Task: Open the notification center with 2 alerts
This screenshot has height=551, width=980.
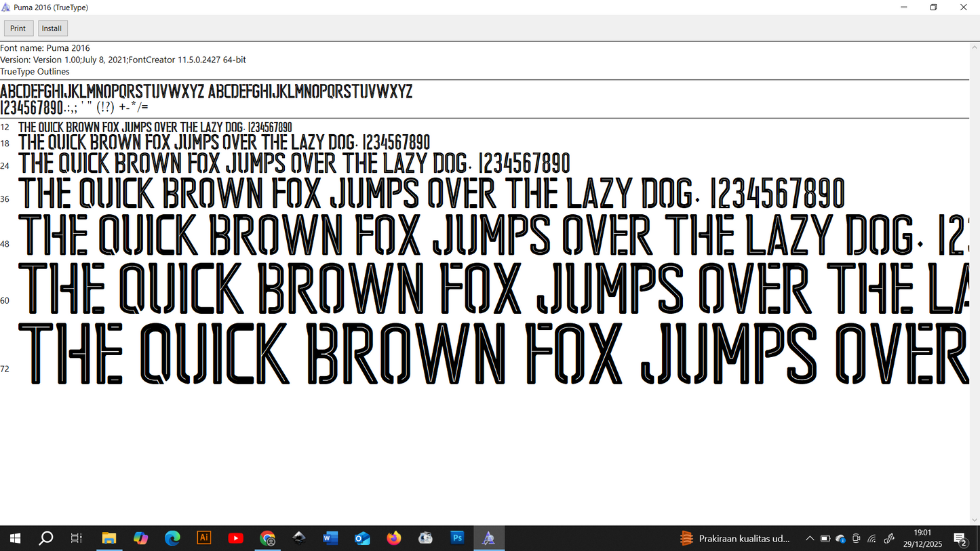Action: click(x=960, y=539)
